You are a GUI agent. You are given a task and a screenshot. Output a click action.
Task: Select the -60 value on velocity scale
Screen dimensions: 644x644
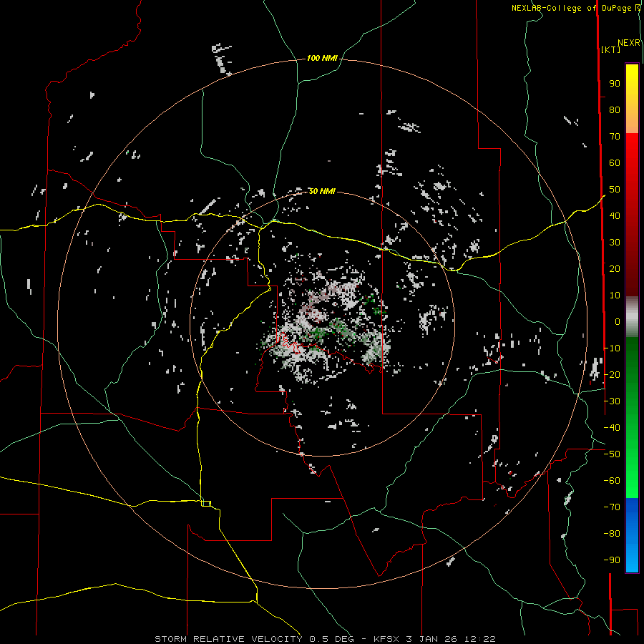click(612, 481)
